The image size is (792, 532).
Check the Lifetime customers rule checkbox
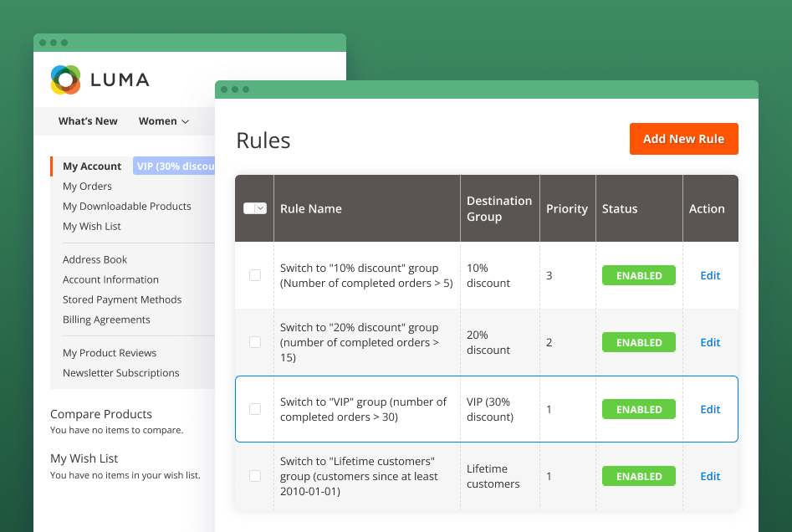(254, 476)
